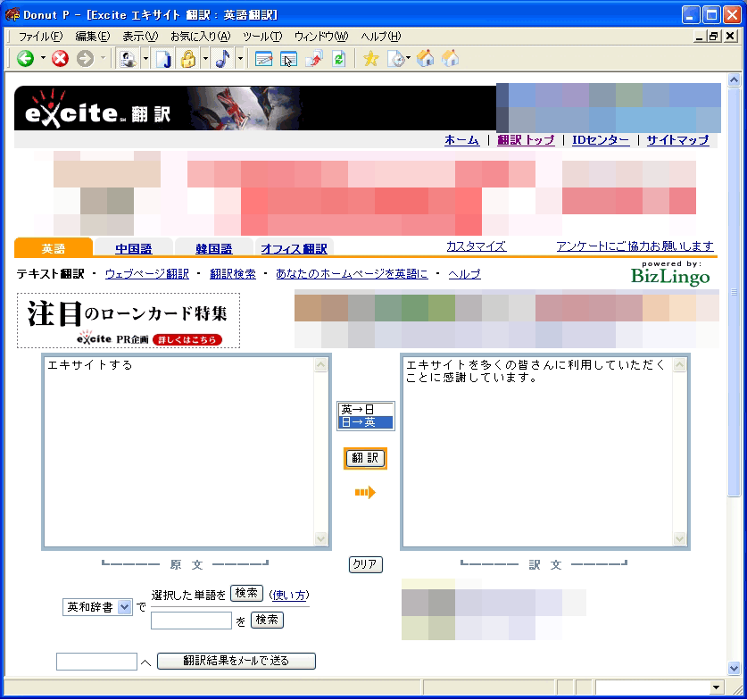747x700 pixels.
Task: Click the IDセンター link
Action: point(601,140)
